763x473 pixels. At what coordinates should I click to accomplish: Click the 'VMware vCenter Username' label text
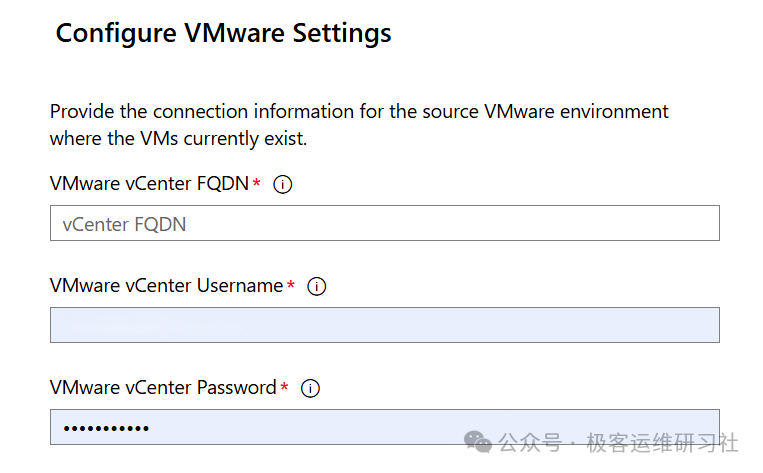166,286
